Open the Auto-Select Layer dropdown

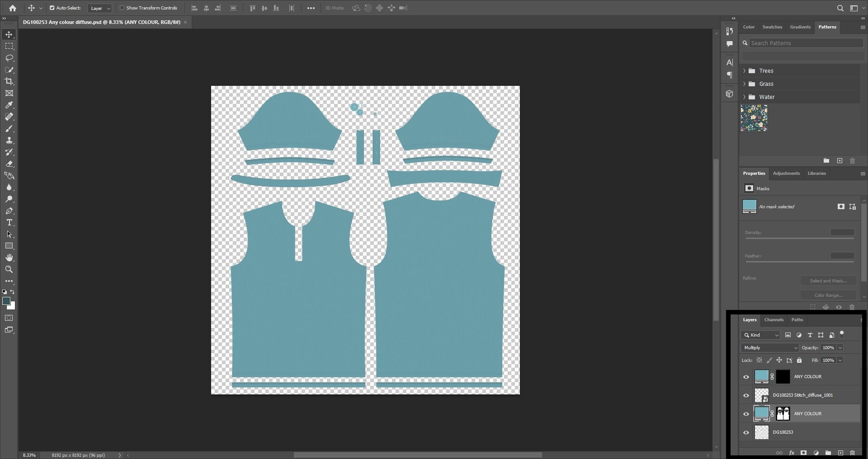point(99,8)
